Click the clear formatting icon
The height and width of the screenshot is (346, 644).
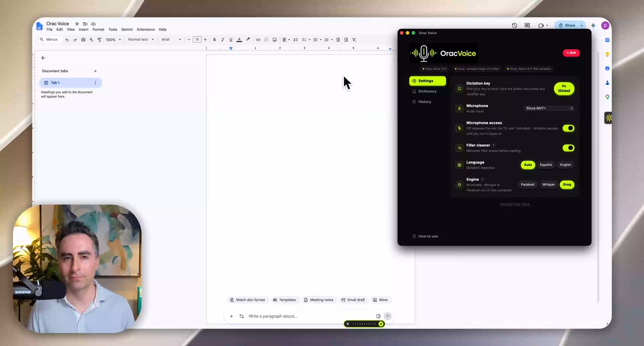point(354,40)
